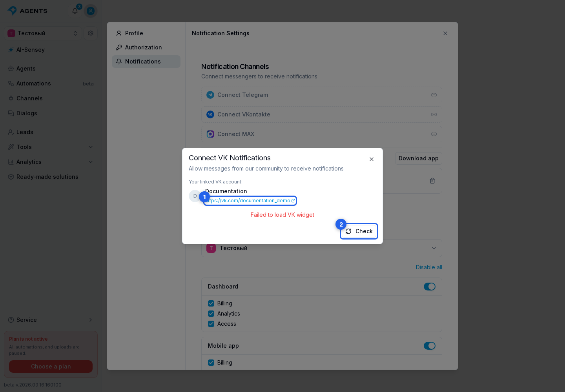Image resolution: width=565 pixels, height=392 pixels.
Task: Click the Choose a plan button
Action: tap(51, 367)
